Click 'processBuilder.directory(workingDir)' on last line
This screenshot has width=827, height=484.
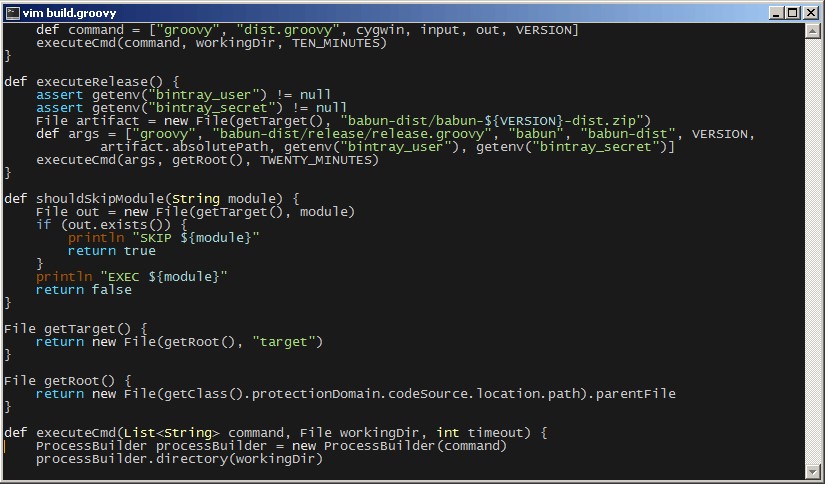(x=179, y=459)
